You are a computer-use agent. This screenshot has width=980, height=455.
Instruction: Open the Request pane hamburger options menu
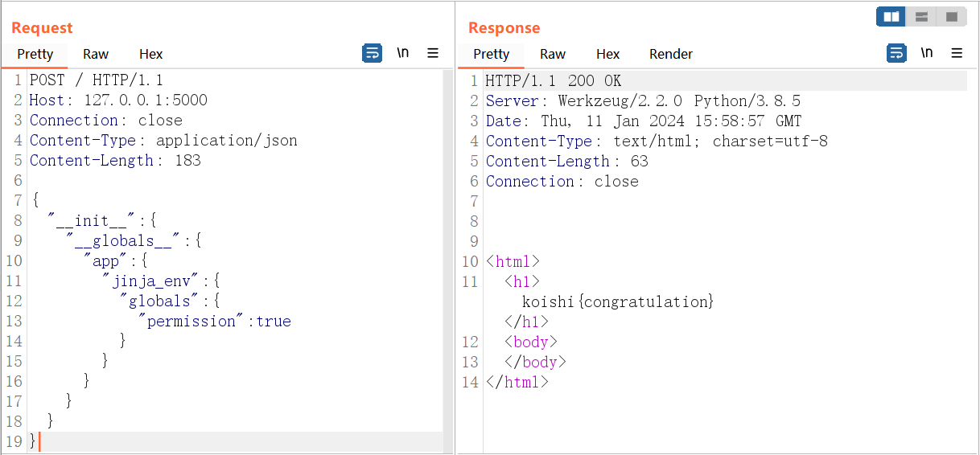click(x=433, y=53)
